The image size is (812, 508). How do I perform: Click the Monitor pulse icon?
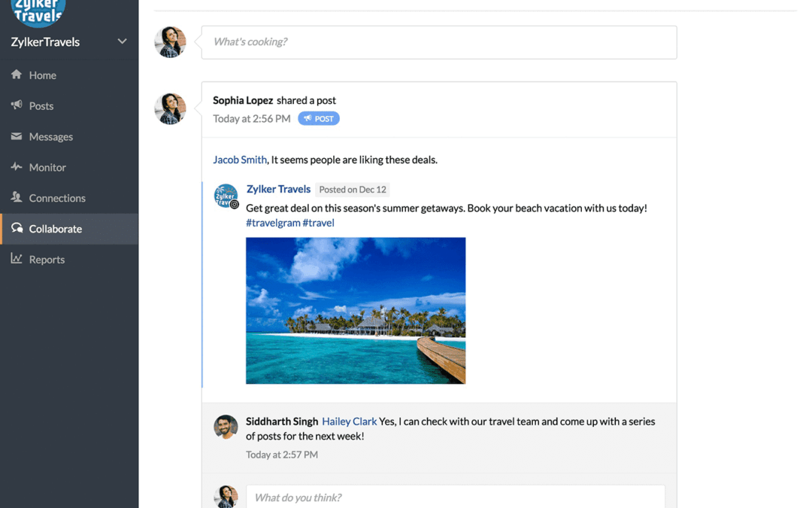17,167
